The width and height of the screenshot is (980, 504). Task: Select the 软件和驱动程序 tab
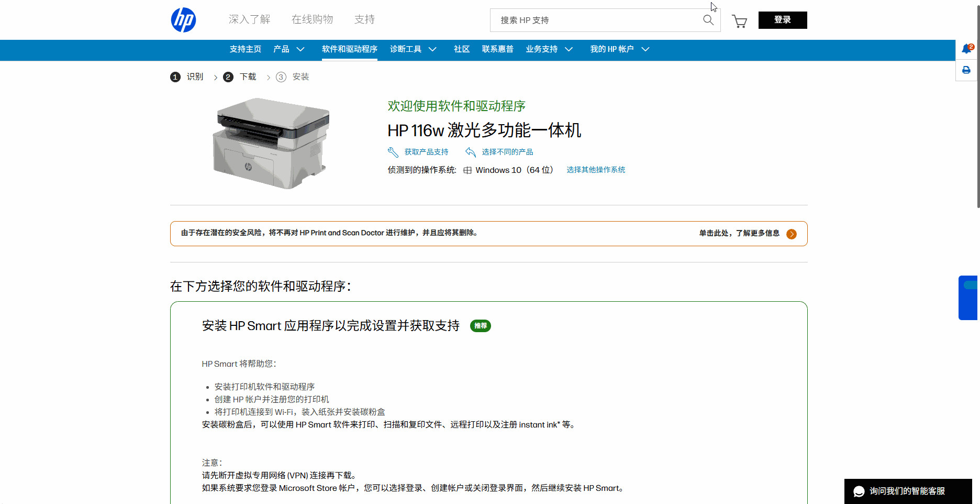click(350, 49)
